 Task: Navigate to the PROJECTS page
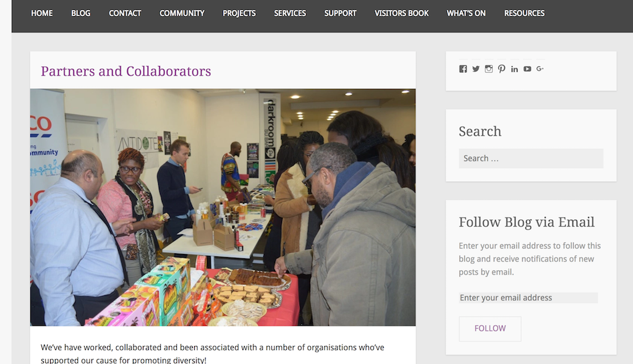coord(239,14)
